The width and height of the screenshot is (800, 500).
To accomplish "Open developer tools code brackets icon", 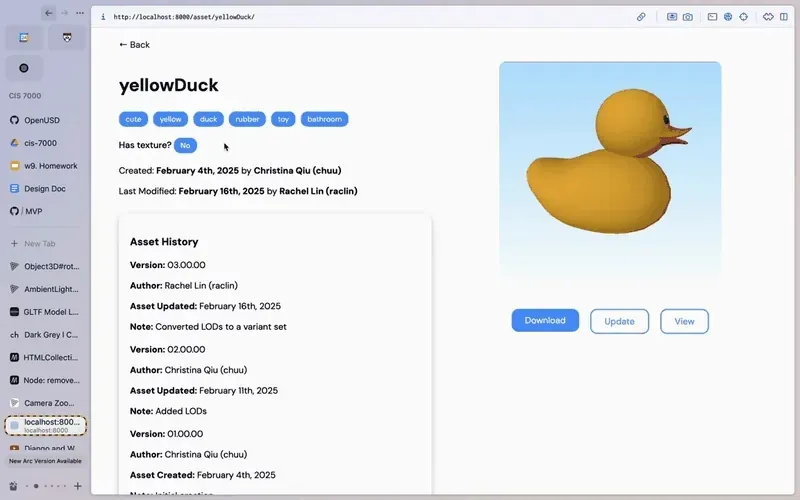I will (x=768, y=17).
